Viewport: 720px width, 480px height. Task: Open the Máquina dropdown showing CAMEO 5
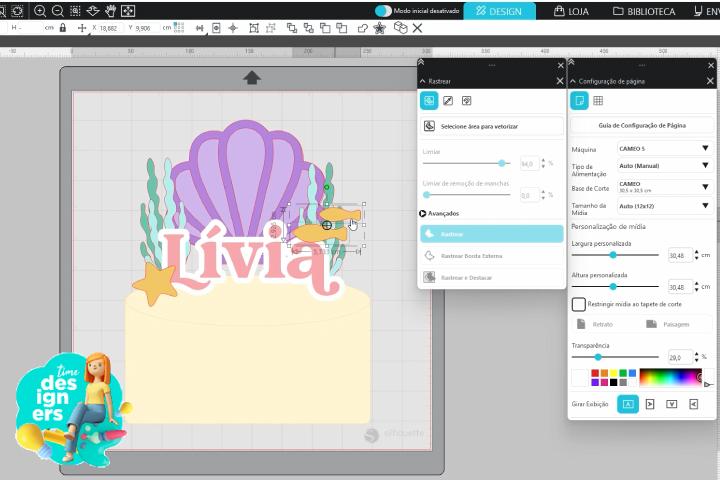point(663,148)
